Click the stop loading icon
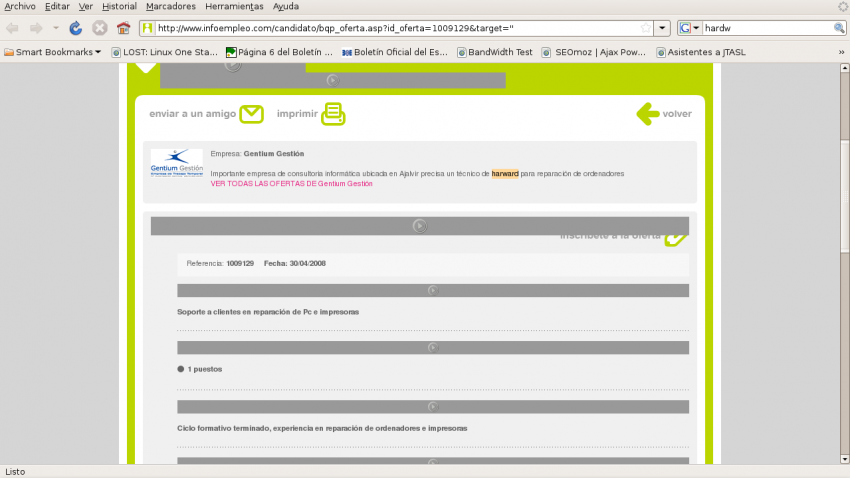The image size is (850, 478). [100, 28]
